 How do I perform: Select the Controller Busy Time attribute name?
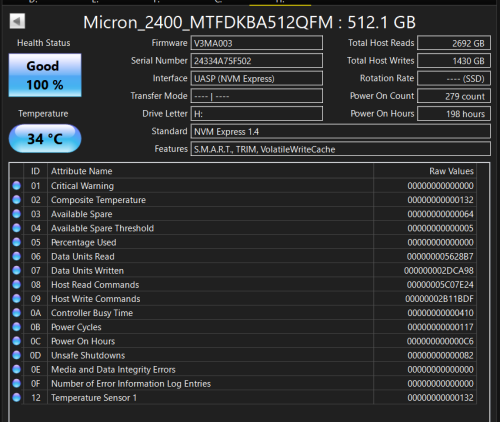coord(92,313)
